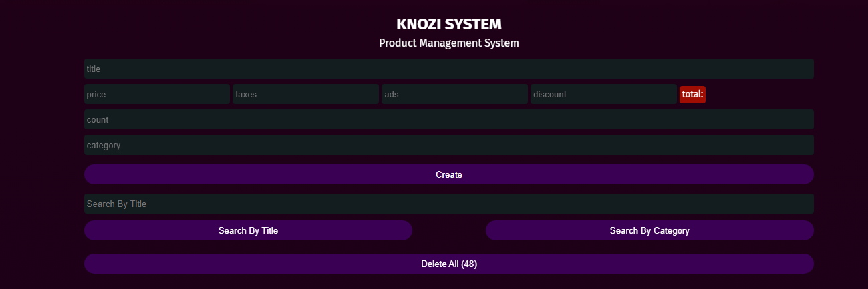Click the KNOZI SYSTEM heading
The width and height of the screenshot is (868, 289).
[x=448, y=25]
